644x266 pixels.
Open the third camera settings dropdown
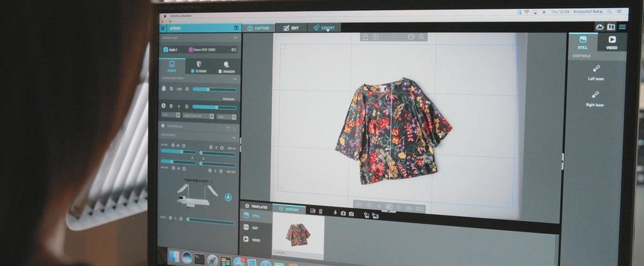click(227, 117)
